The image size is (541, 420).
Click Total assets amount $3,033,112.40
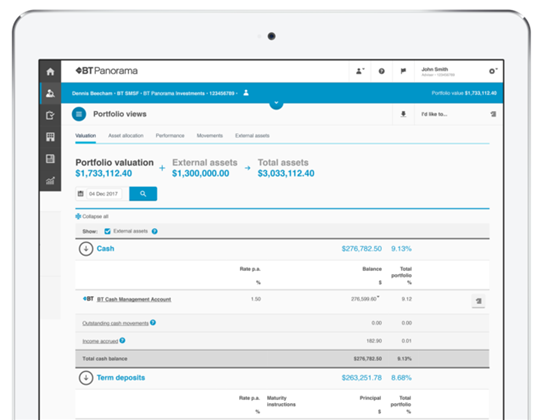[286, 173]
